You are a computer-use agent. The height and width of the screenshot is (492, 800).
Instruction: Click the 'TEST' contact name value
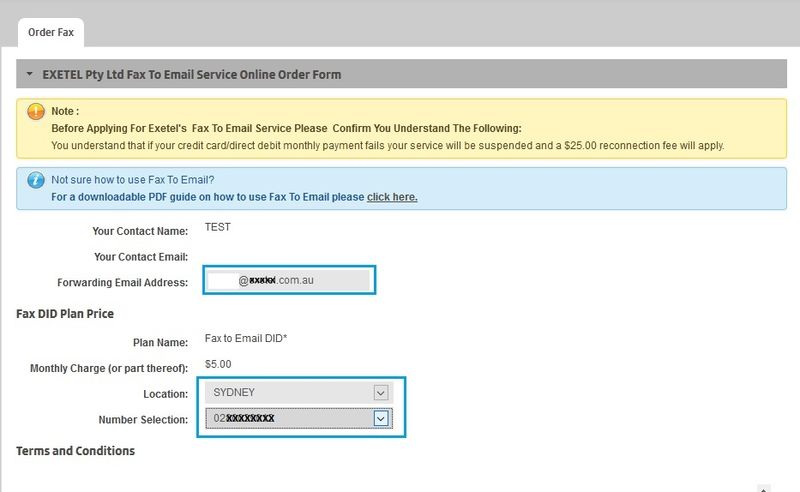pos(217,227)
